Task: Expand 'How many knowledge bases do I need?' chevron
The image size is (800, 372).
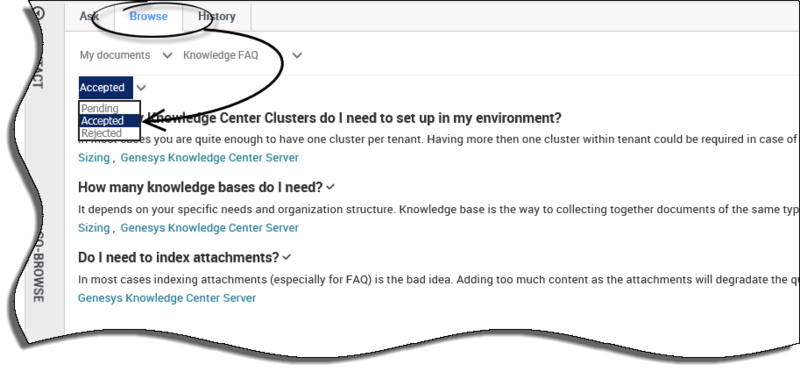Action: coord(331,187)
